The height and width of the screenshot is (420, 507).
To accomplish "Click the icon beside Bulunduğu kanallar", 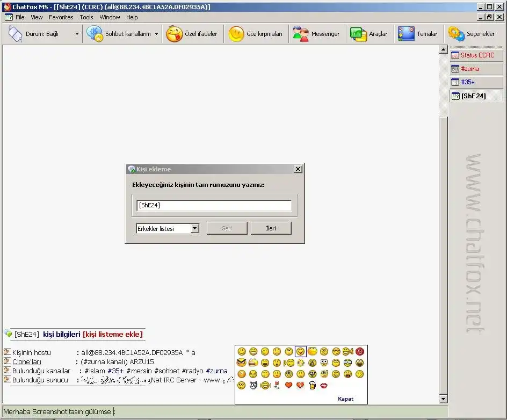I will tap(7, 370).
